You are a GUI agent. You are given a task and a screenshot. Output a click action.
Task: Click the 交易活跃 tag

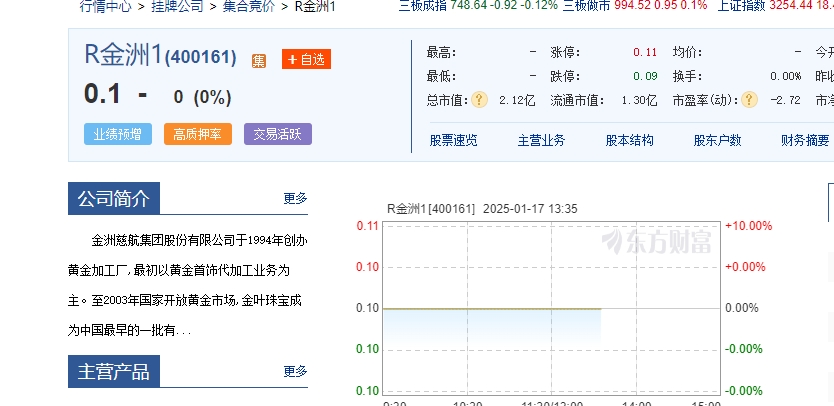[278, 134]
